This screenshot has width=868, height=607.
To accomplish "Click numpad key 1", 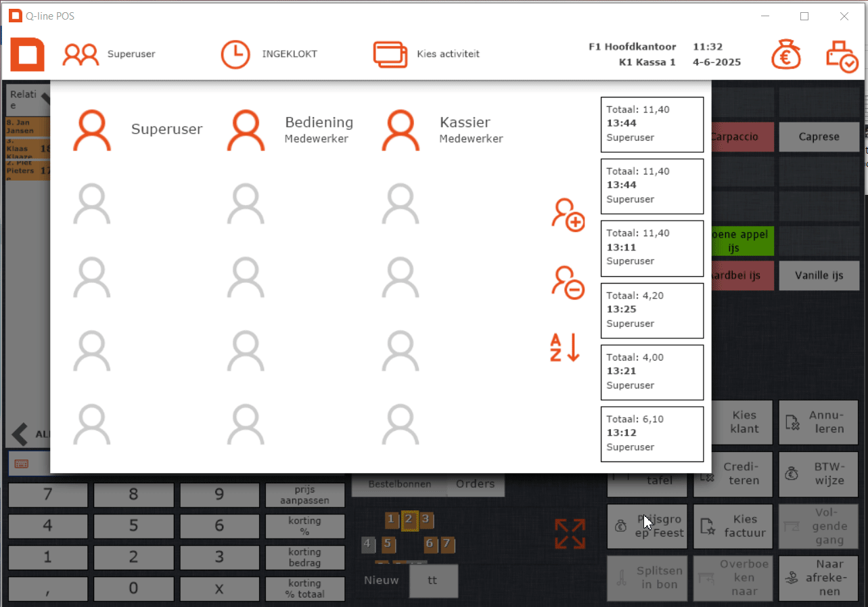I will [48, 558].
